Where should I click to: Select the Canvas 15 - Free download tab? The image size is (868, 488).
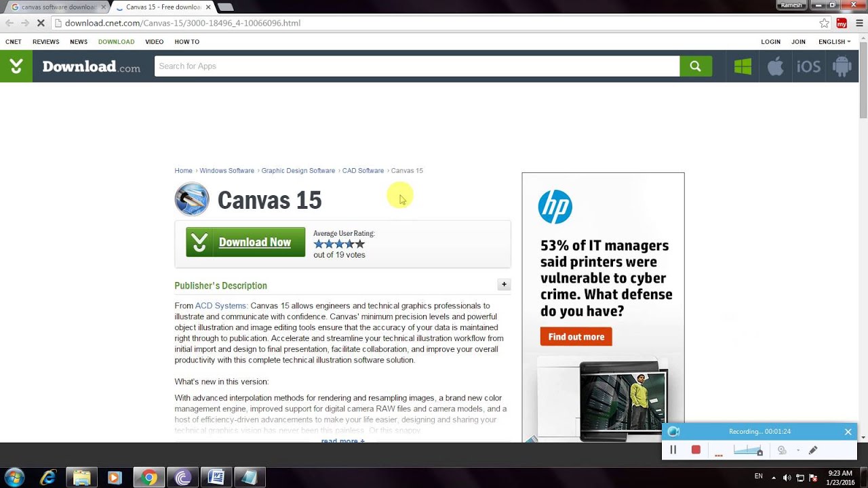click(163, 7)
